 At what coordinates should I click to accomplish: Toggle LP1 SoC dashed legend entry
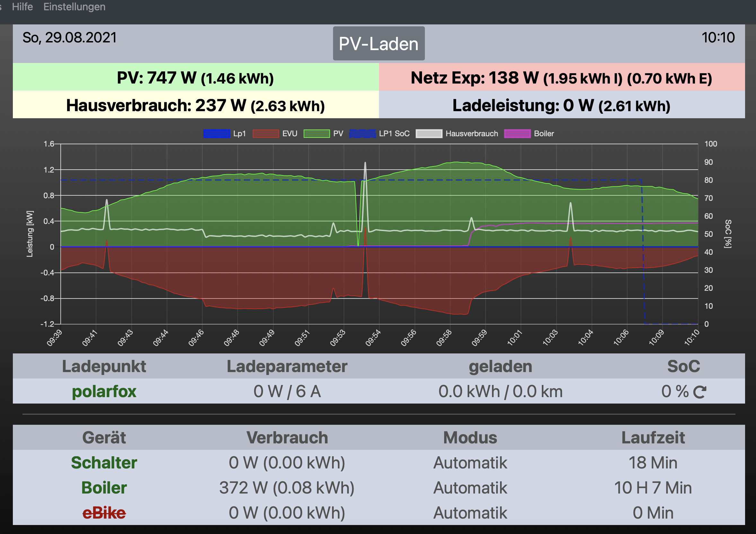(x=362, y=133)
